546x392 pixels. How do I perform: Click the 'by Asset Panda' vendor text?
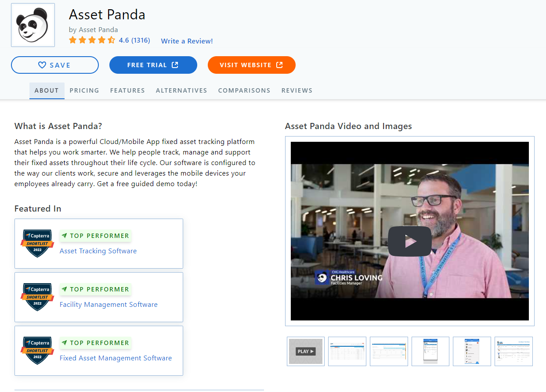[94, 30]
